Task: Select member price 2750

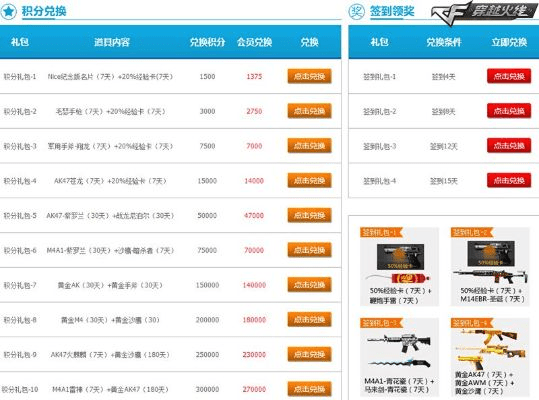Action: click(254, 111)
